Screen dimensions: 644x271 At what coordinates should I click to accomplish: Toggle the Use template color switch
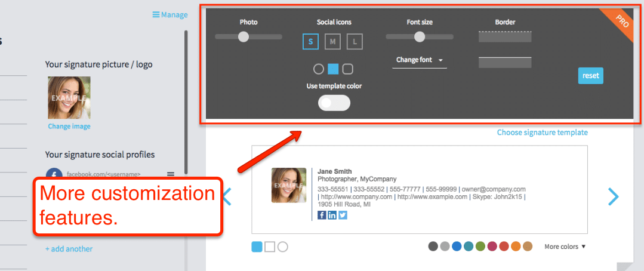coord(334,103)
